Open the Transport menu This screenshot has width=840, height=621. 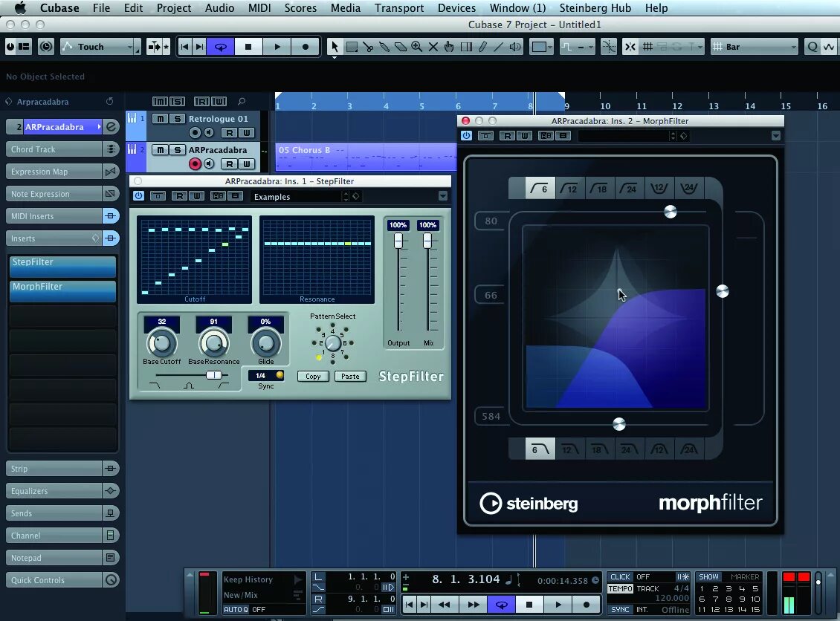(399, 8)
